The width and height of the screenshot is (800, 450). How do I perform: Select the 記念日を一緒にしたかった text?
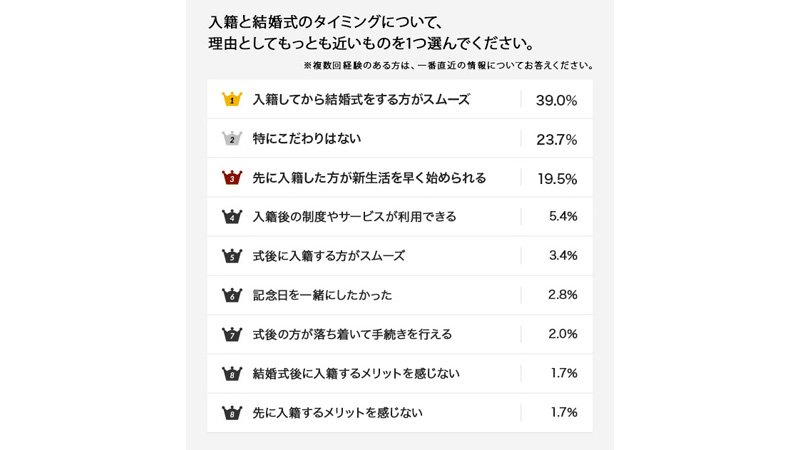[x=322, y=295]
